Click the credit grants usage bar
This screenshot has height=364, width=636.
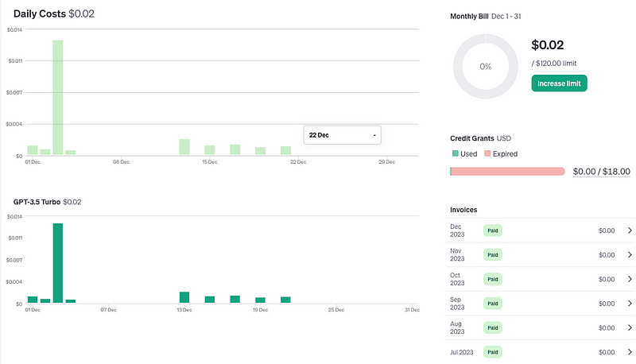pyautogui.click(x=507, y=172)
